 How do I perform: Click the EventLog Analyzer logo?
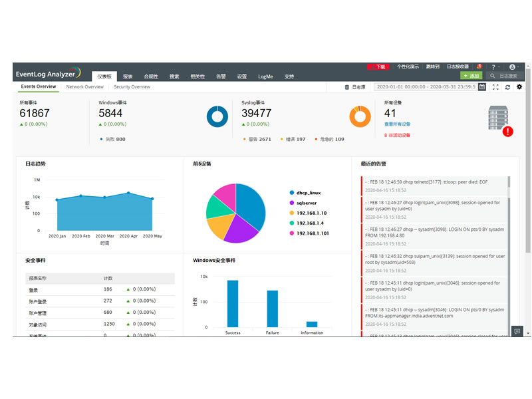tap(48, 72)
